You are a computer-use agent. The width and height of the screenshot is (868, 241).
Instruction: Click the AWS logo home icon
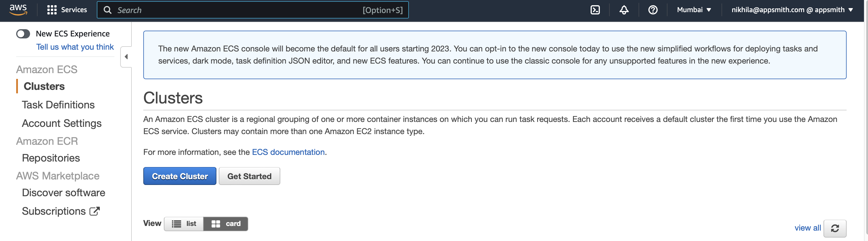pos(18,10)
